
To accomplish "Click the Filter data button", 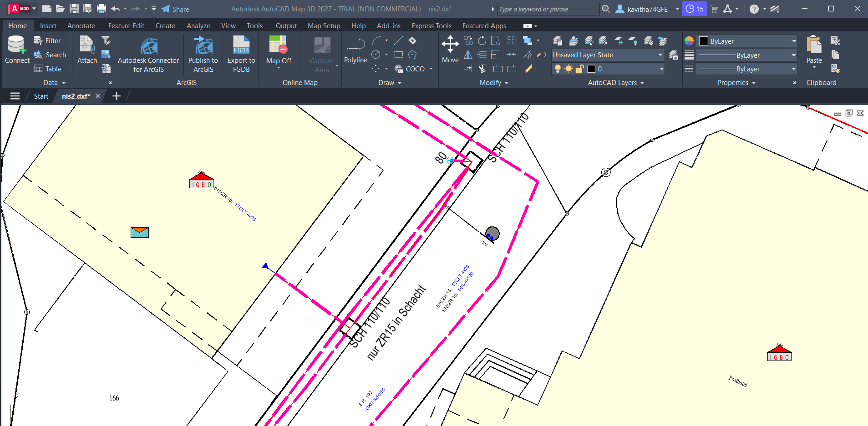I will coord(47,41).
